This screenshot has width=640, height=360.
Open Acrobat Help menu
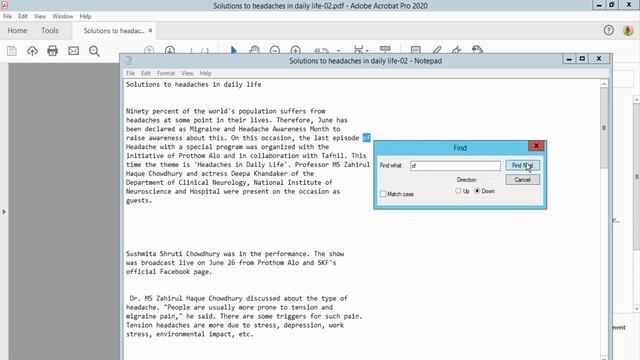[x=85, y=16]
